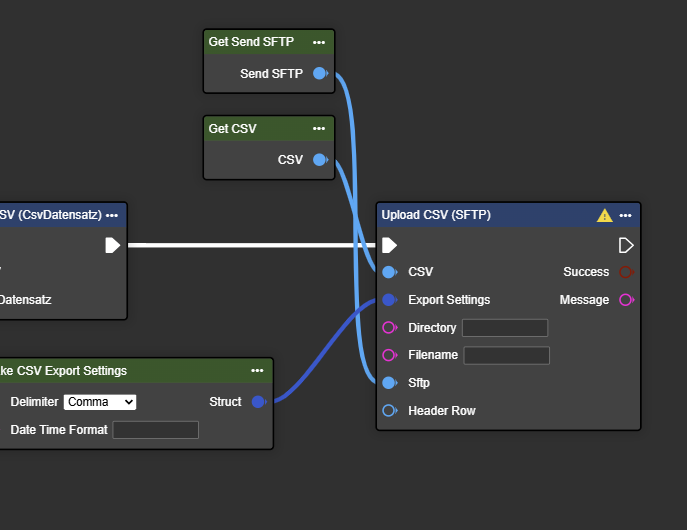
Task: Expand the Delimiter dropdown set to Comma
Action: pyautogui.click(x=100, y=402)
